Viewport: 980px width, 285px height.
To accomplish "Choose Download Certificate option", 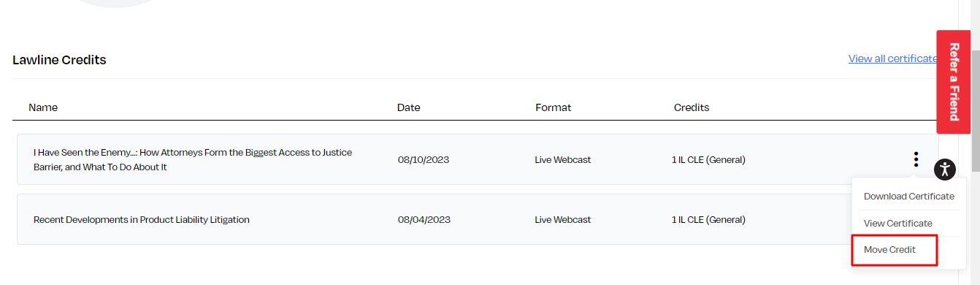I will click(x=908, y=197).
